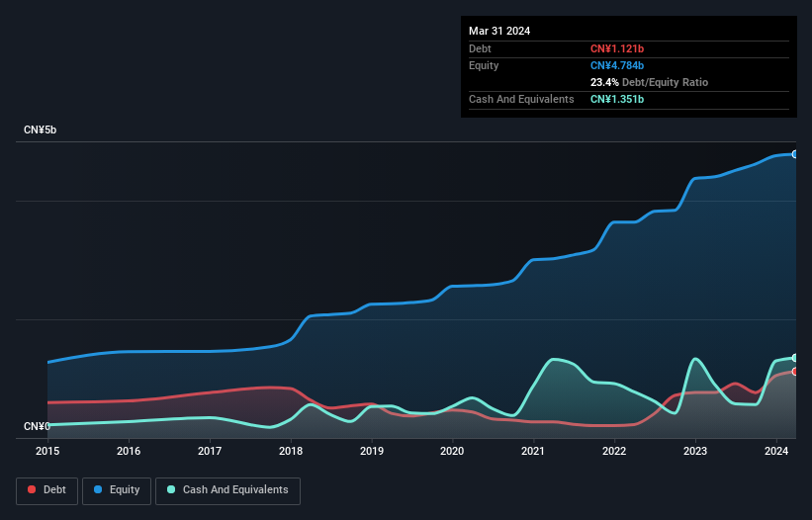
Task: Click the Mar 31 2024 tooltip date
Action: (499, 31)
